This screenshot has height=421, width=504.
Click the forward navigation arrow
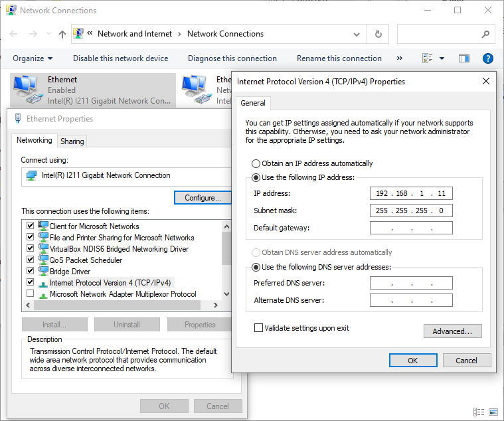click(33, 34)
